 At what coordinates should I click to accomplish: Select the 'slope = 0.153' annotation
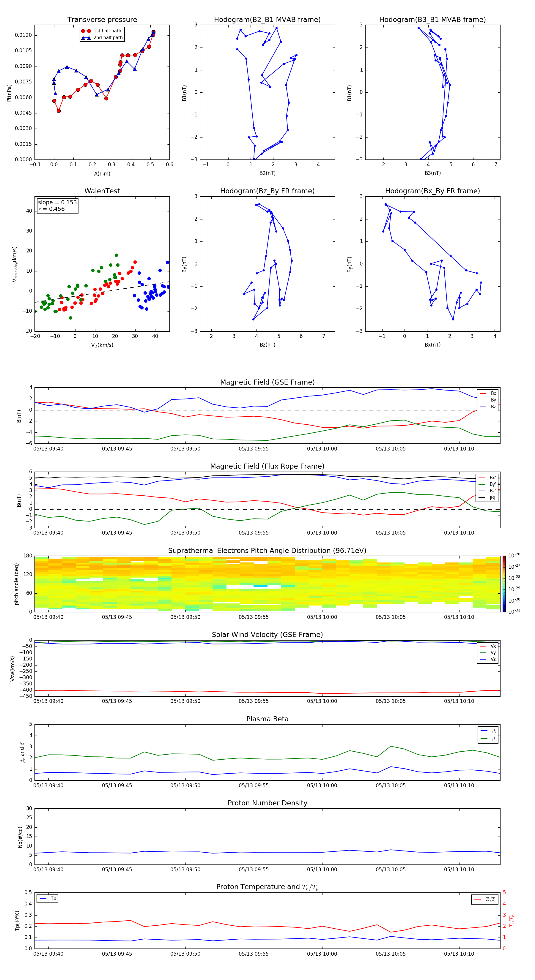click(x=57, y=203)
